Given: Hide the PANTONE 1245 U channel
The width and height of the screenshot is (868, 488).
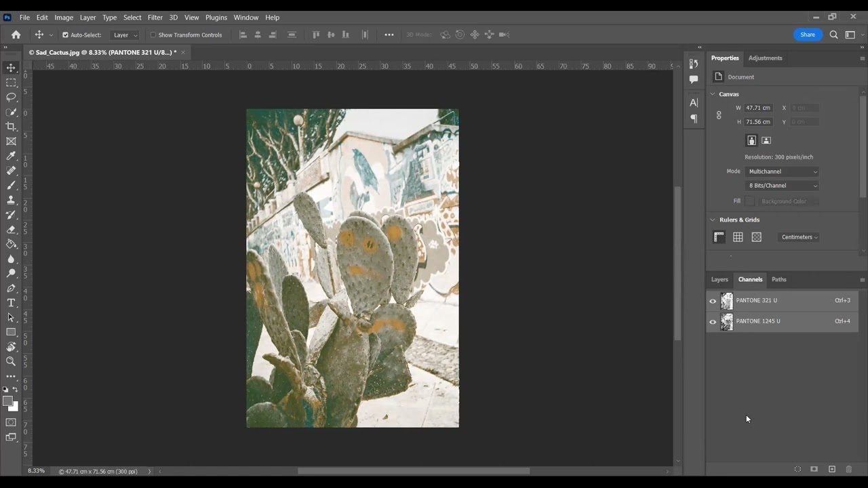Looking at the screenshot, I should pos(713,322).
